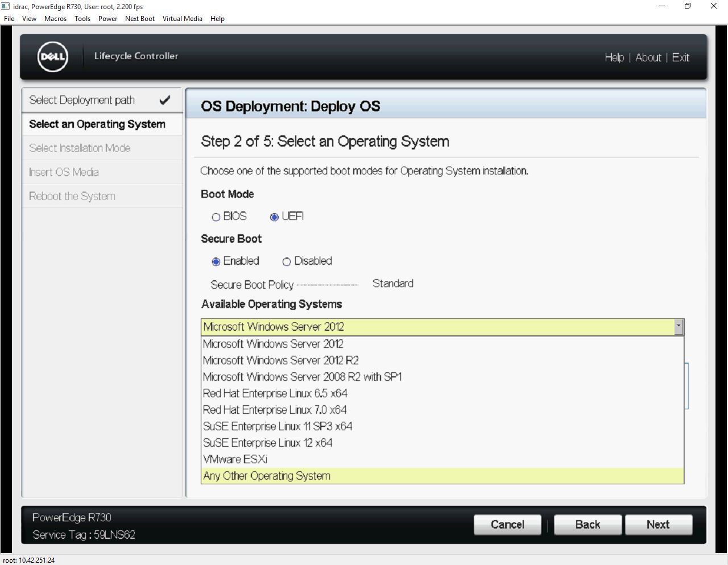728x565 pixels.
Task: Click the PowerEdge R730 footer text
Action: tap(72, 518)
